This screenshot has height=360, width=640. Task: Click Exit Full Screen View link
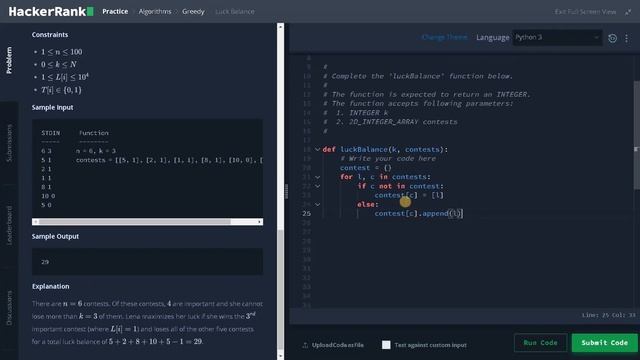click(585, 12)
